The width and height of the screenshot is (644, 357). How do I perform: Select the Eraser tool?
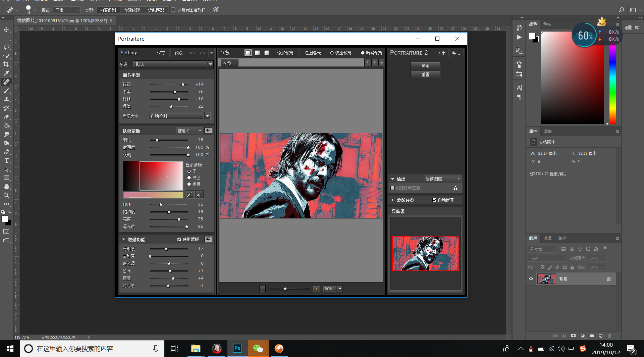click(x=6, y=117)
